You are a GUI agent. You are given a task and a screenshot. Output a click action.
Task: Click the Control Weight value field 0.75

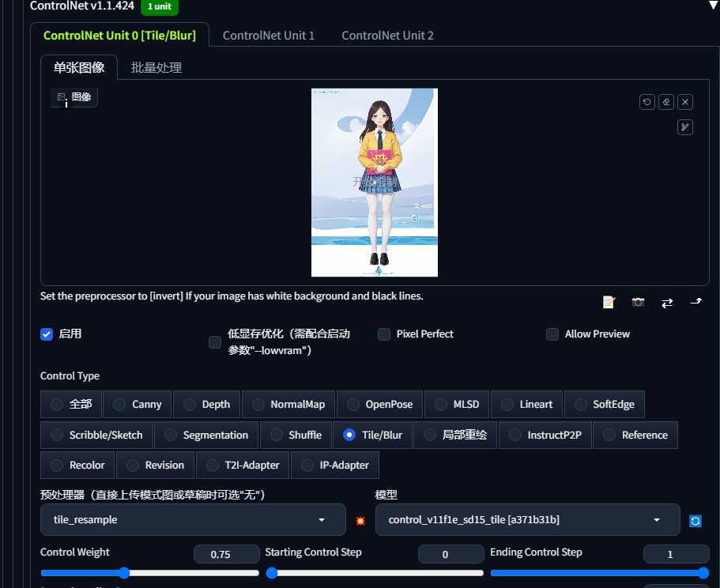pyautogui.click(x=226, y=555)
